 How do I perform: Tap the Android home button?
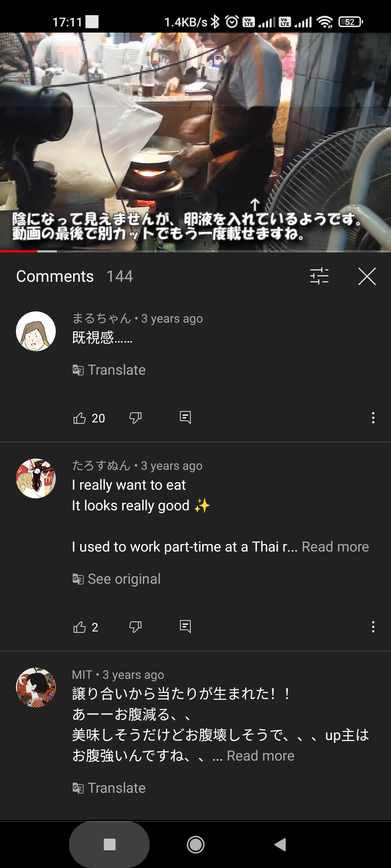[195, 845]
